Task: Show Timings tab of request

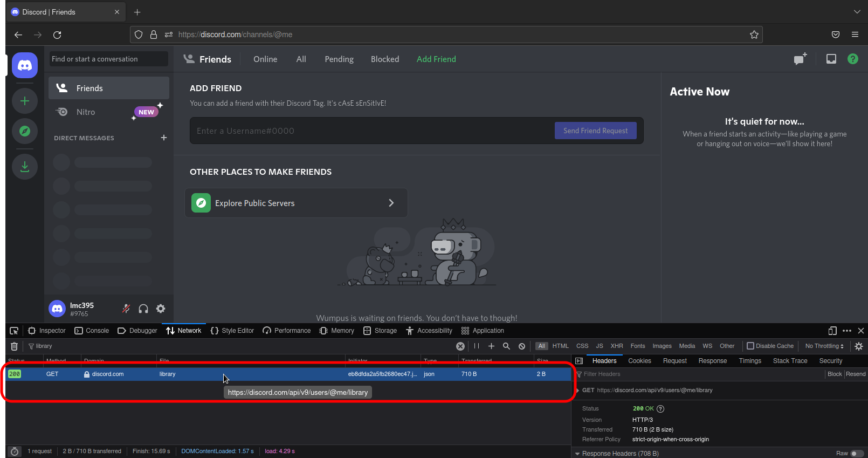Action: pos(750,361)
